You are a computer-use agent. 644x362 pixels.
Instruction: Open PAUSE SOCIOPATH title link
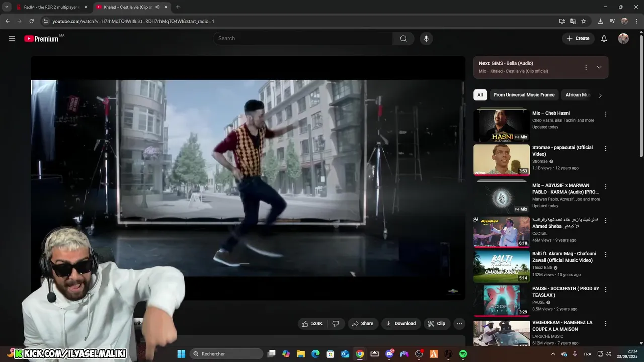(566, 292)
